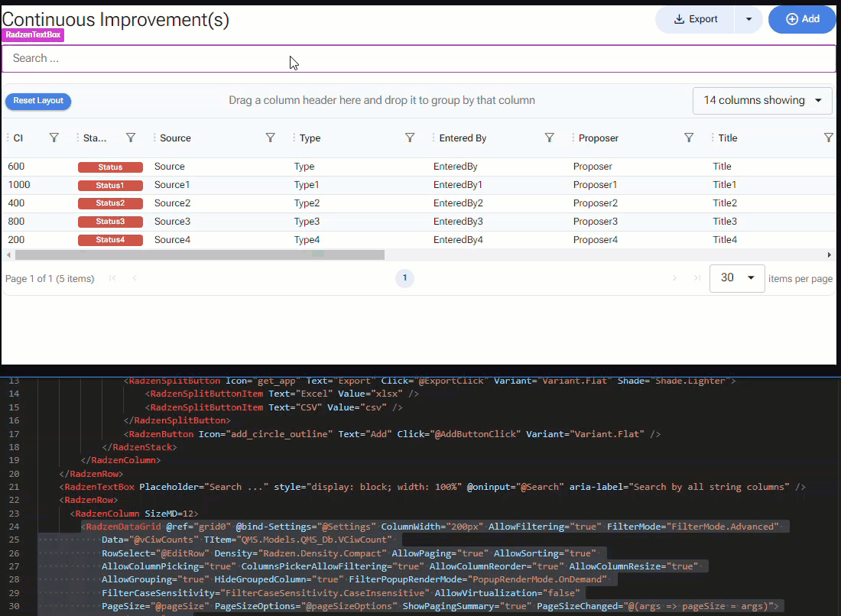Select the row with CI 1000
The height and width of the screenshot is (616, 841).
tap(419, 185)
